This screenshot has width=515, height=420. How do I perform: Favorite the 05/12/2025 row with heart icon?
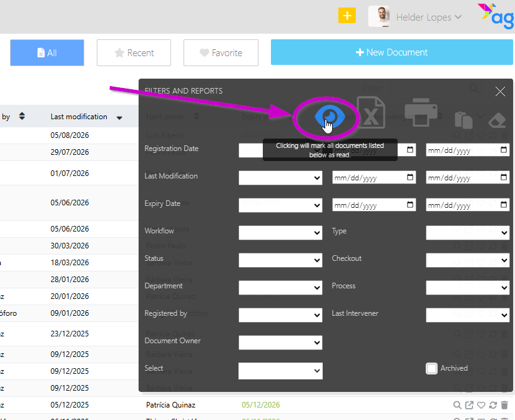point(481,405)
